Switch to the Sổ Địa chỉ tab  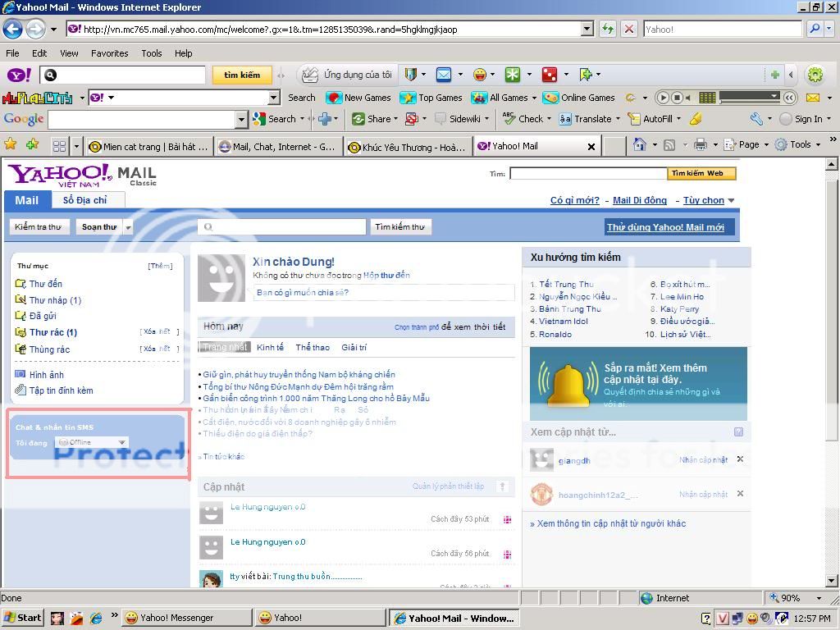click(84, 200)
